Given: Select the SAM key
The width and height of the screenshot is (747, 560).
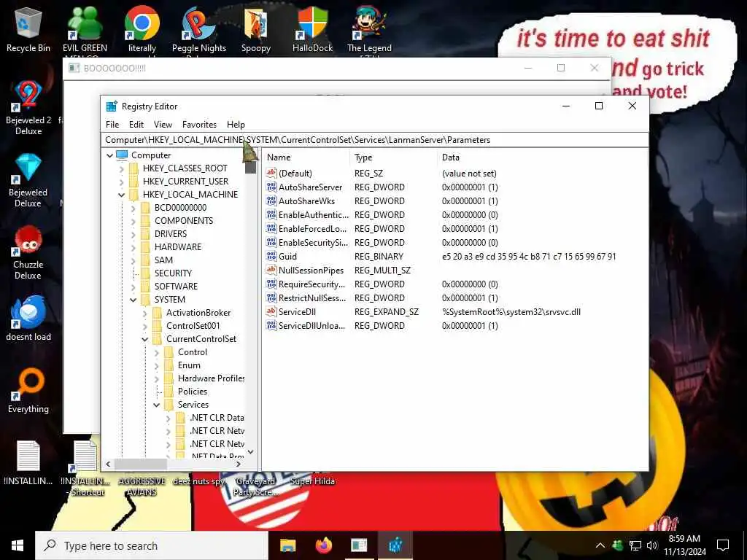Looking at the screenshot, I should [163, 260].
